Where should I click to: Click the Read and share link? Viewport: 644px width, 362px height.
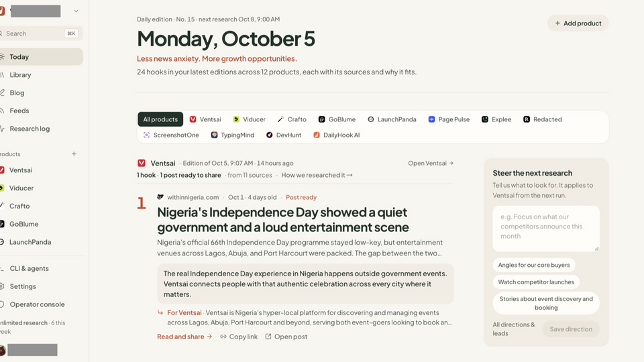click(x=184, y=337)
